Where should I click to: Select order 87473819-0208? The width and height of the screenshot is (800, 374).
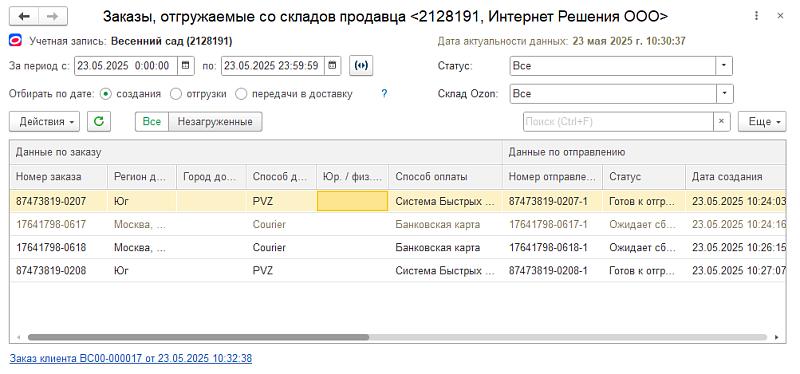click(x=51, y=271)
